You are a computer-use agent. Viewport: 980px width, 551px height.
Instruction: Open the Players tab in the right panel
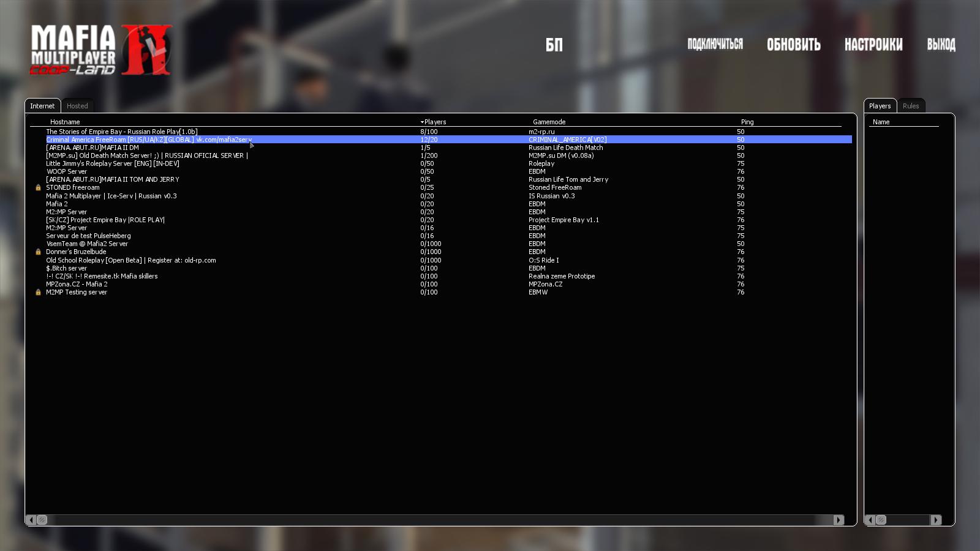pyautogui.click(x=880, y=106)
